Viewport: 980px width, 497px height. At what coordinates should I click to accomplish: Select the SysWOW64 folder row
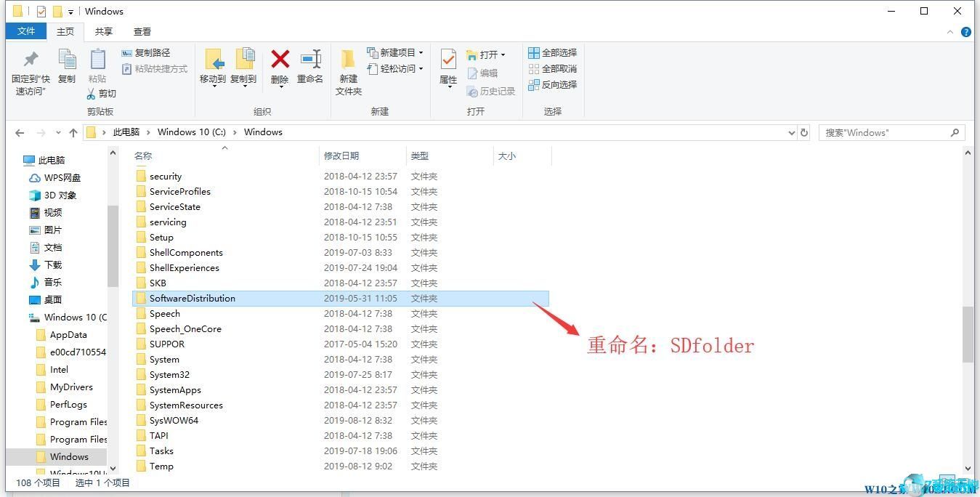coord(341,421)
